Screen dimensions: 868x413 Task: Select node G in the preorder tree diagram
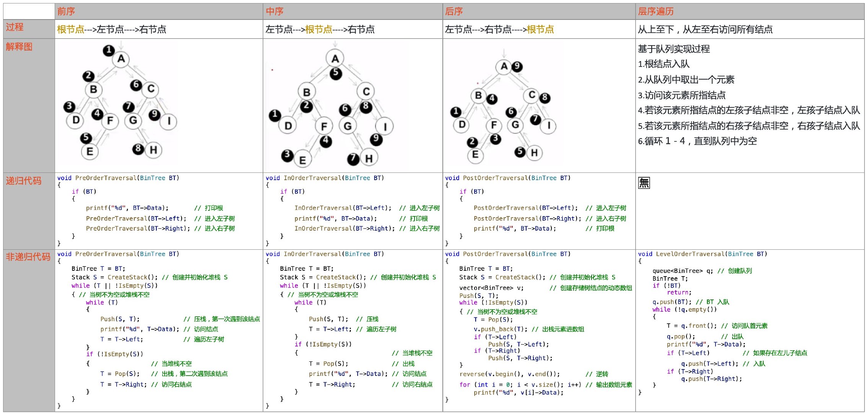133,120
